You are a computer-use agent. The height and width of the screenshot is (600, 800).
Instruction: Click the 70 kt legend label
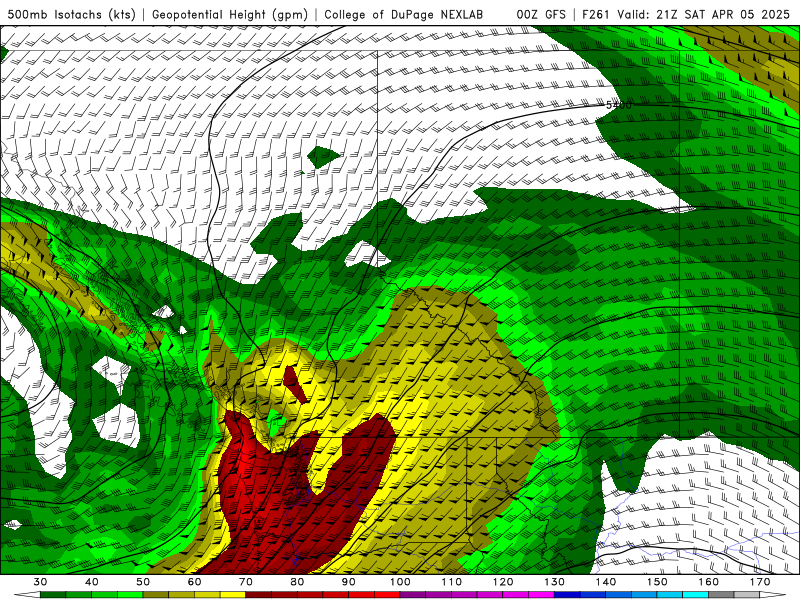246,582
